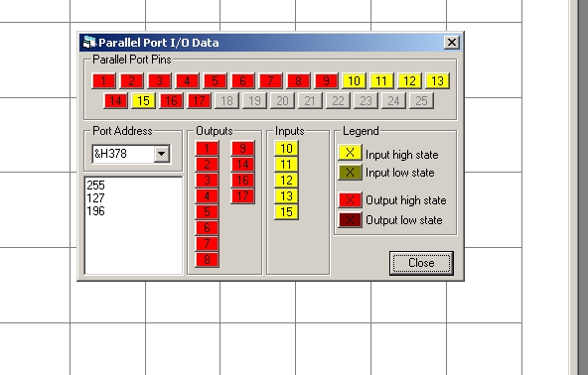The image size is (588, 375).
Task: Toggle pin 14 in Parallel Port Pins row
Action: tap(115, 101)
